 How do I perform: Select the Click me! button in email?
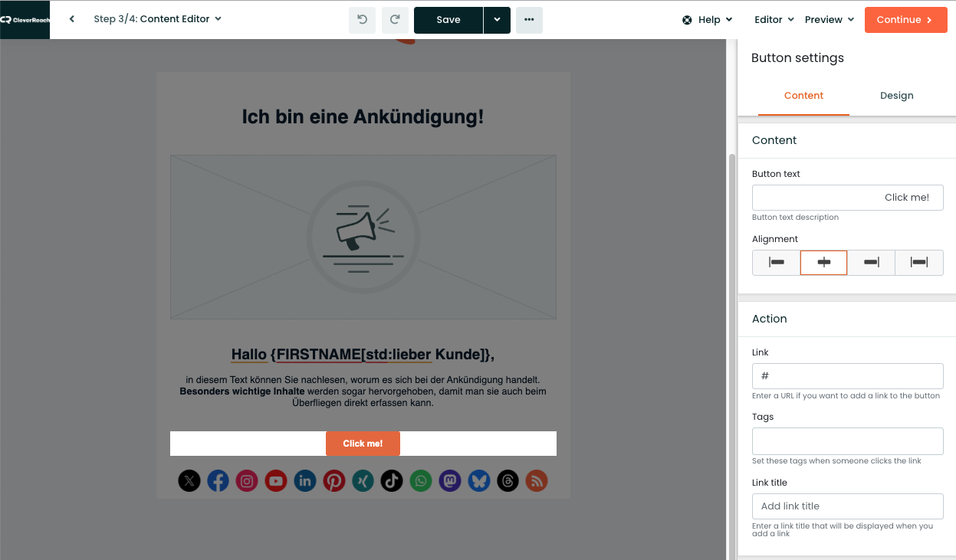click(x=363, y=444)
